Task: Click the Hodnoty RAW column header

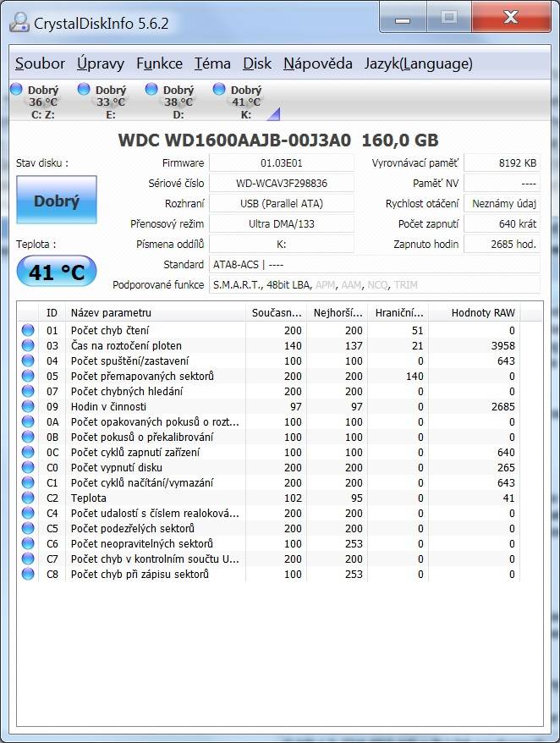Action: tap(475, 313)
